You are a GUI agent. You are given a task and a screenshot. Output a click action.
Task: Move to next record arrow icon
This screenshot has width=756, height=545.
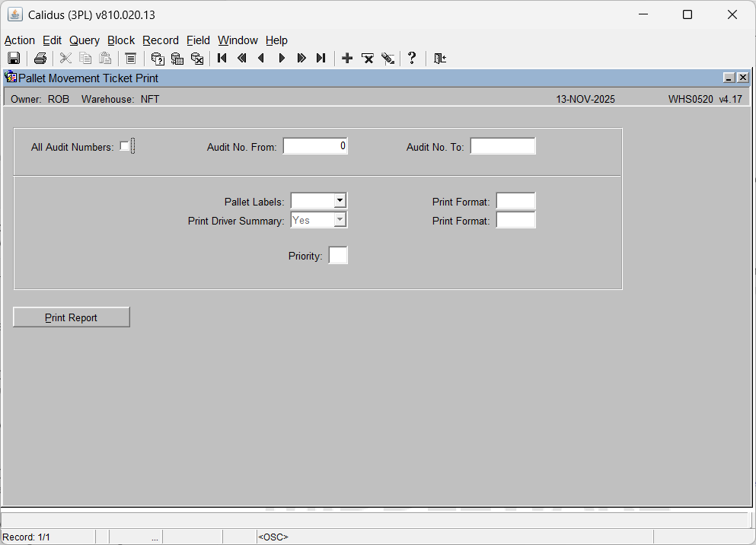pyautogui.click(x=282, y=59)
